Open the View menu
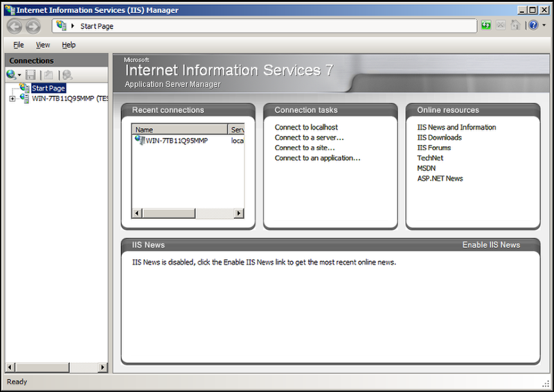The height and width of the screenshot is (392, 554). 43,45
